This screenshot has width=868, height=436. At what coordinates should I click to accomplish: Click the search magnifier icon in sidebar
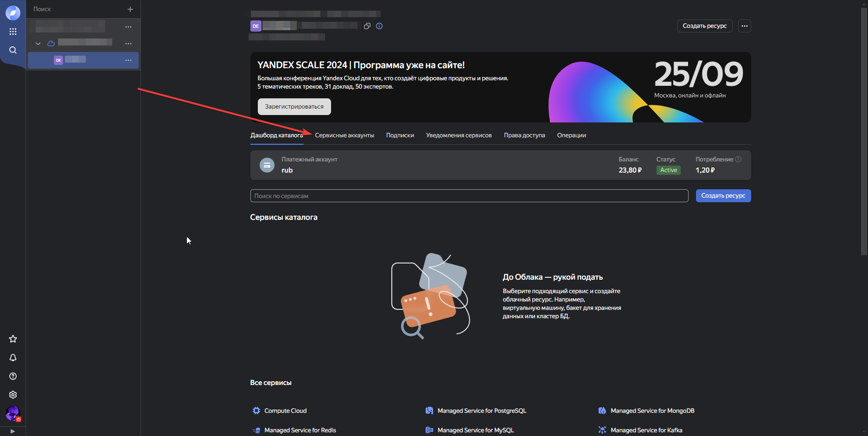[13, 50]
